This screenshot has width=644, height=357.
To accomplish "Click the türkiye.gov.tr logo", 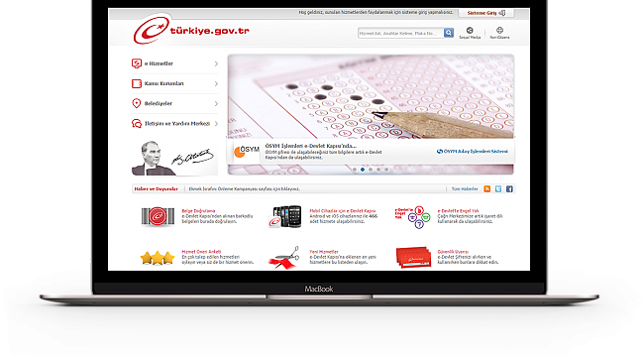I will coord(191,30).
